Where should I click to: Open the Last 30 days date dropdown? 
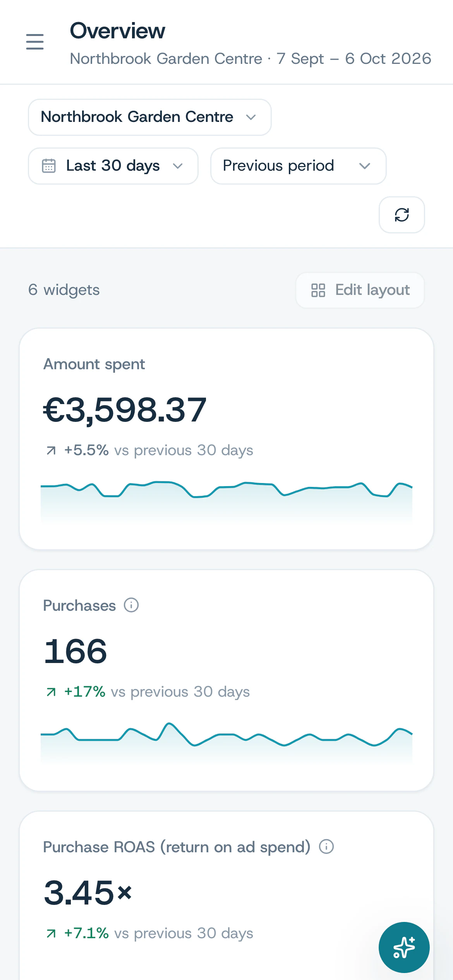(113, 166)
